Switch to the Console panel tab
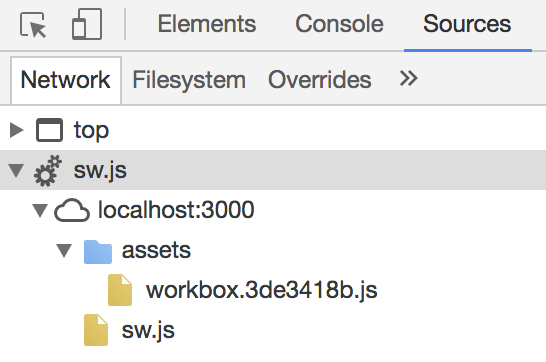Viewport: 546px width, 362px height. (340, 24)
